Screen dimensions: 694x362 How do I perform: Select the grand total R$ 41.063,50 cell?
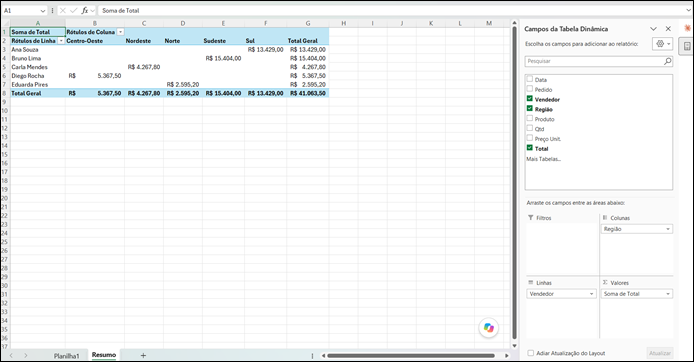point(308,93)
